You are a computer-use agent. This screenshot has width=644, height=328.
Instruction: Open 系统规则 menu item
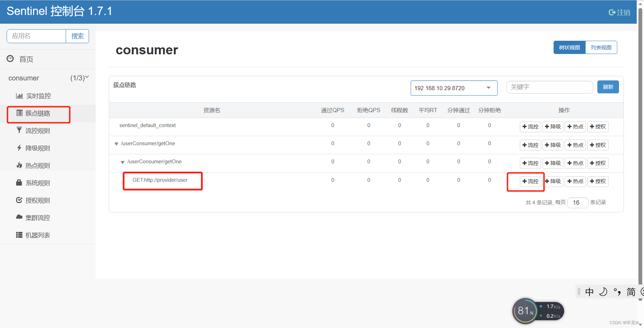(48, 183)
